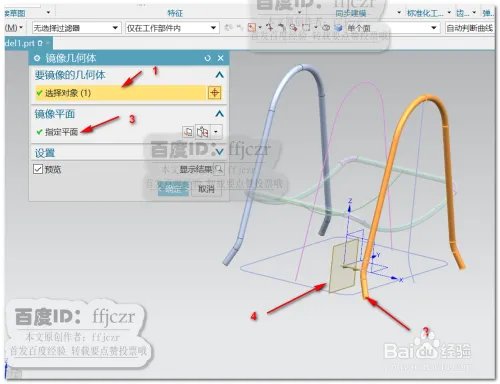500x384 pixels.
Task: Open the 单个面 dropdown
Action: click(x=393, y=28)
